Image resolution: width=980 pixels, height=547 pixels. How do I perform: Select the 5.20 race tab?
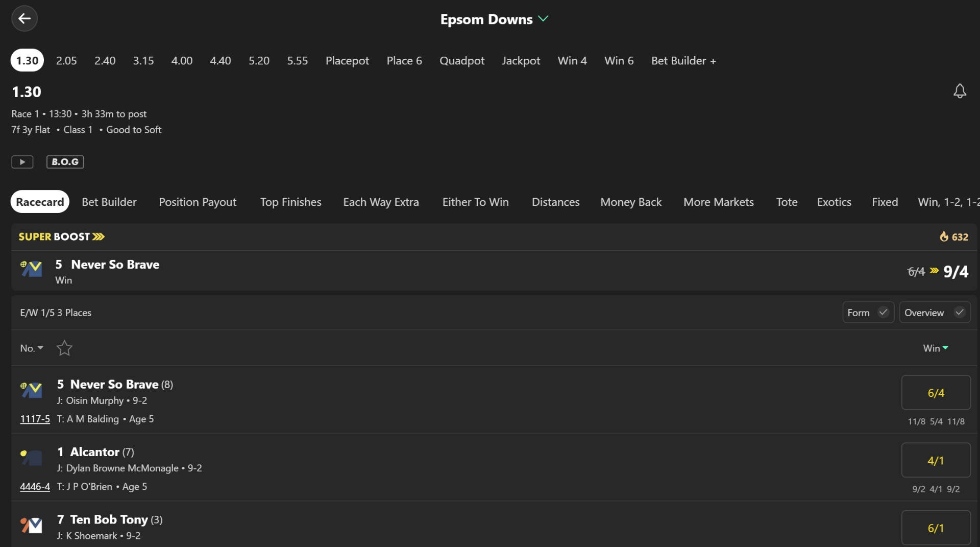point(259,60)
